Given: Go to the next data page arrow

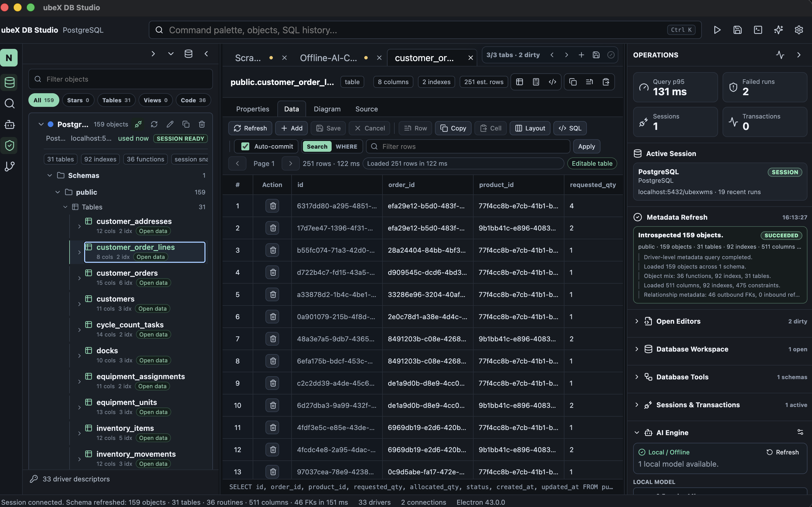Looking at the screenshot, I should coord(290,163).
